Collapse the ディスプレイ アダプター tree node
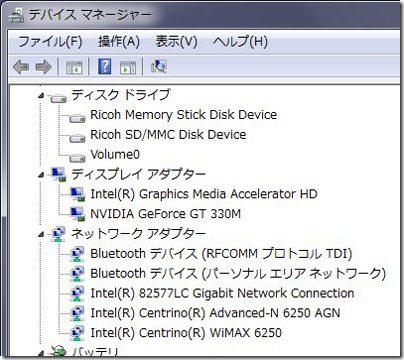The width and height of the screenshot is (404, 360). 41,175
